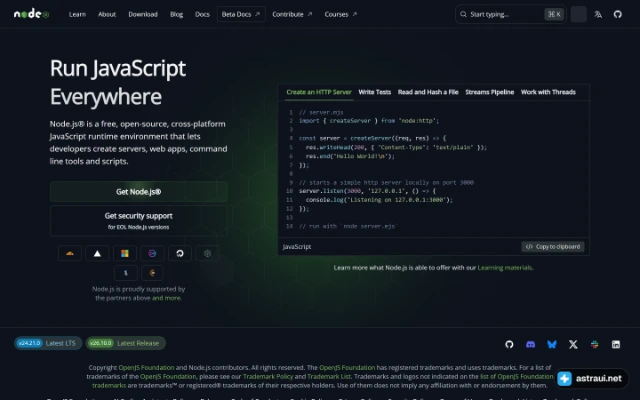Click the Node.js logo in header
Viewport: 640px width, 400px height.
(x=31, y=14)
